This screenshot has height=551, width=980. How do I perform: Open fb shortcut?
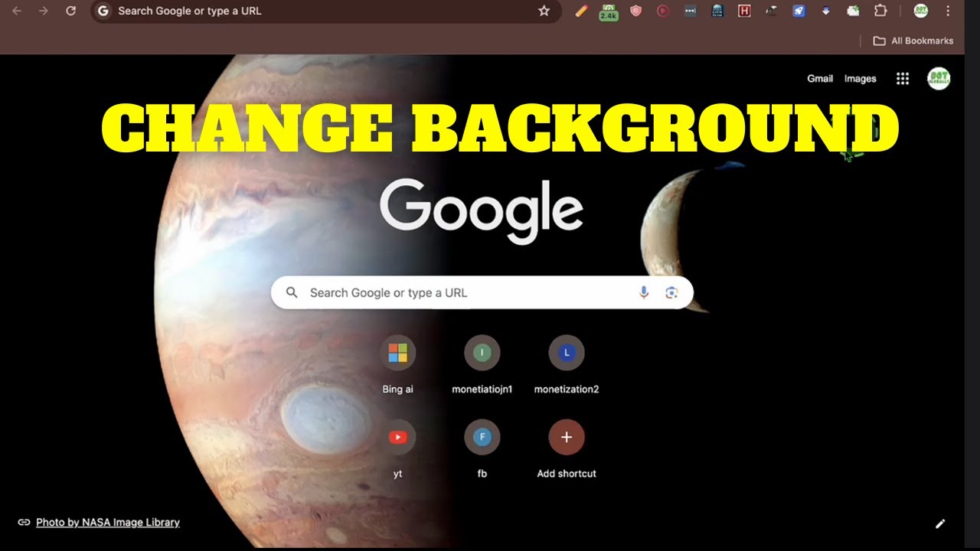[x=482, y=449]
